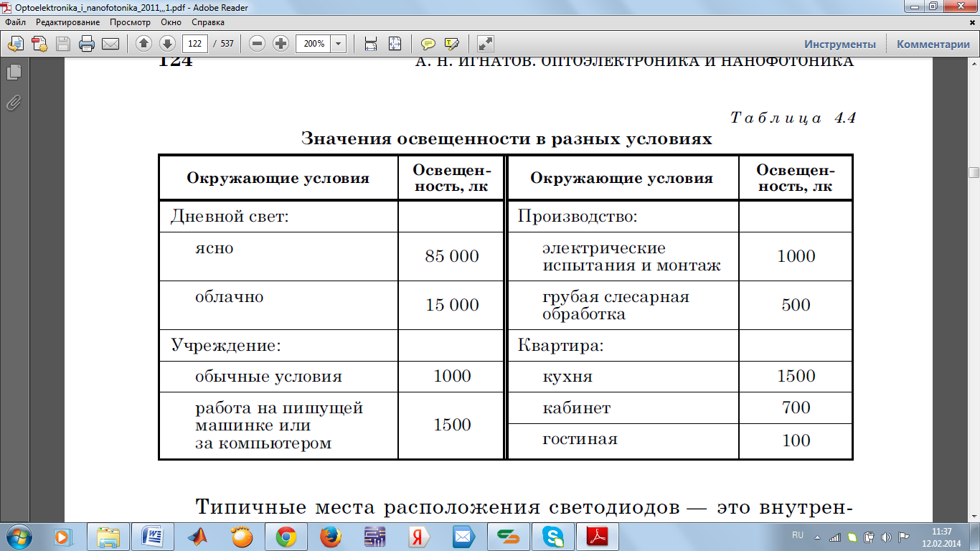This screenshot has height=551, width=980.
Task: Print the document with printer icon
Action: [87, 44]
